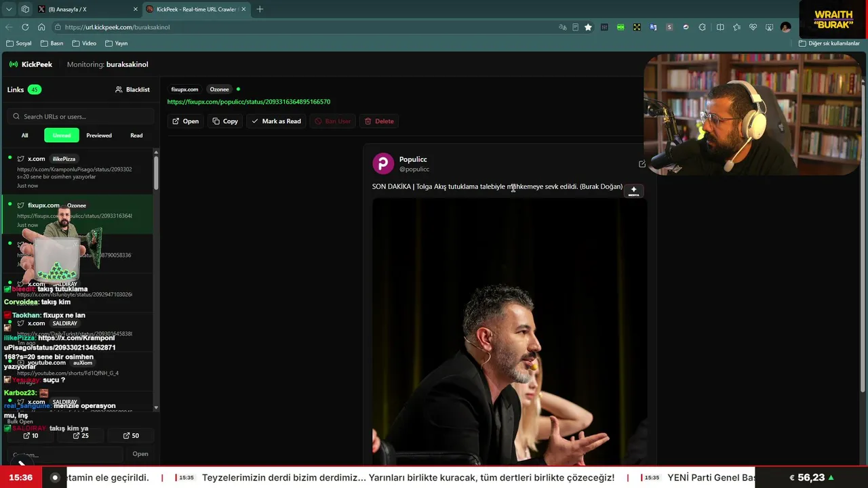
Task: Bulk open 50 links
Action: (x=131, y=436)
